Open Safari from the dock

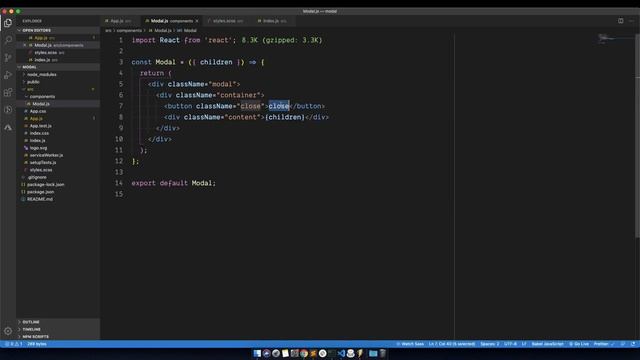tap(276, 353)
